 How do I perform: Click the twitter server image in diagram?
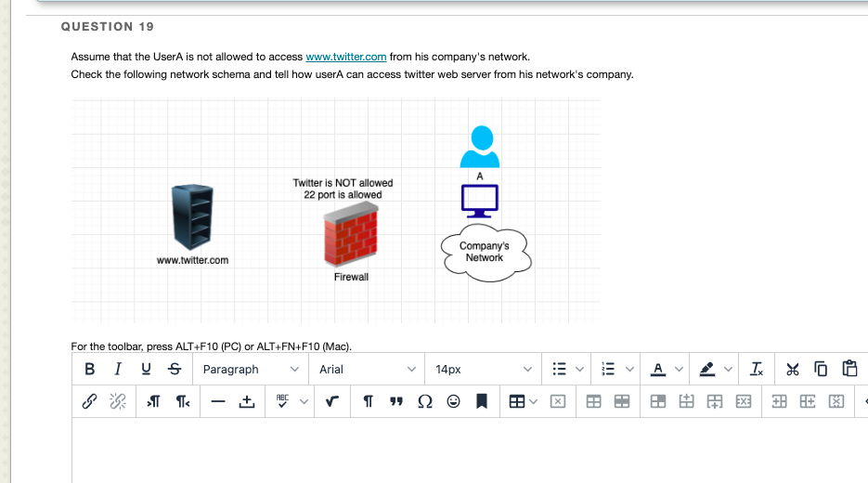(193, 217)
